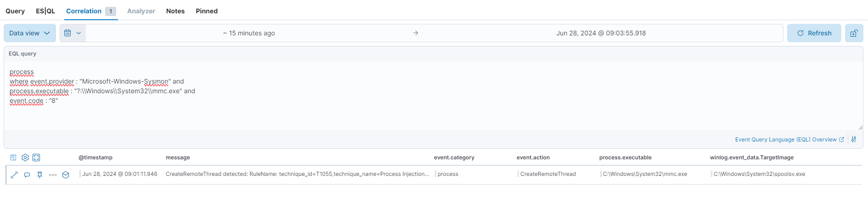The image size is (868, 197).
Task: Add a note to the event
Action: pyautogui.click(x=27, y=174)
